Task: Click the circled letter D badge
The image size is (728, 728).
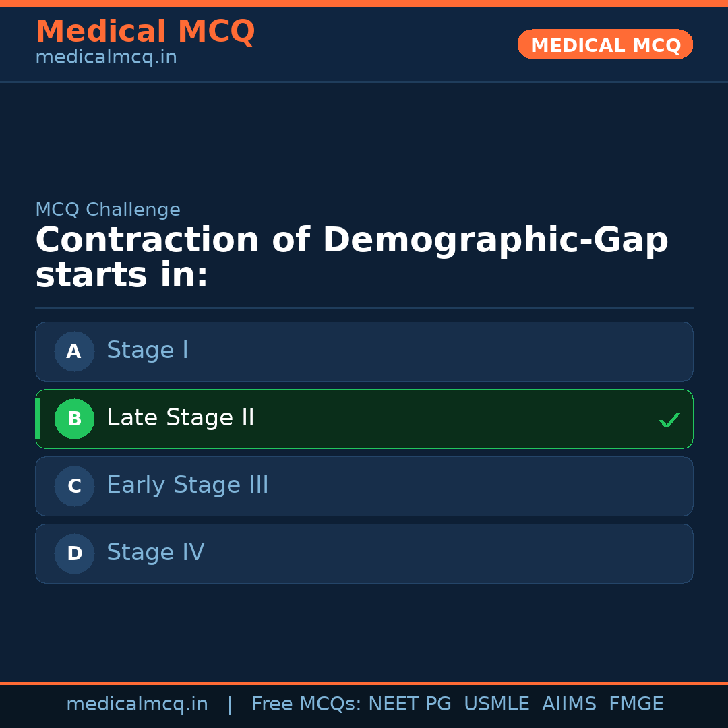Action: [74, 553]
